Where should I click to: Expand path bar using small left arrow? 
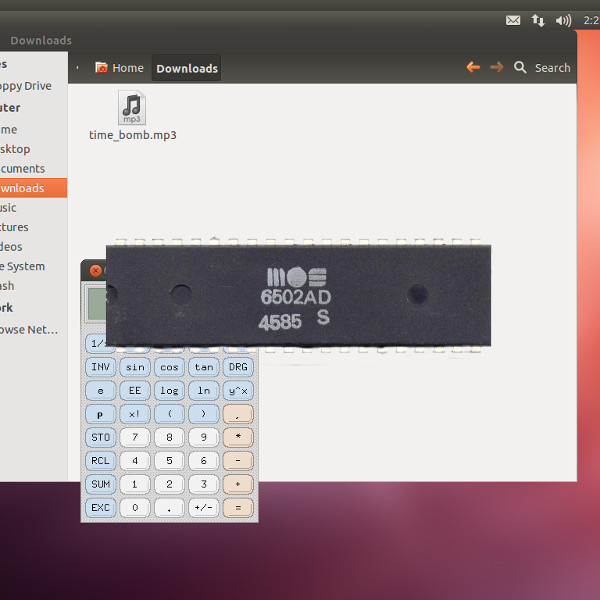[x=78, y=68]
